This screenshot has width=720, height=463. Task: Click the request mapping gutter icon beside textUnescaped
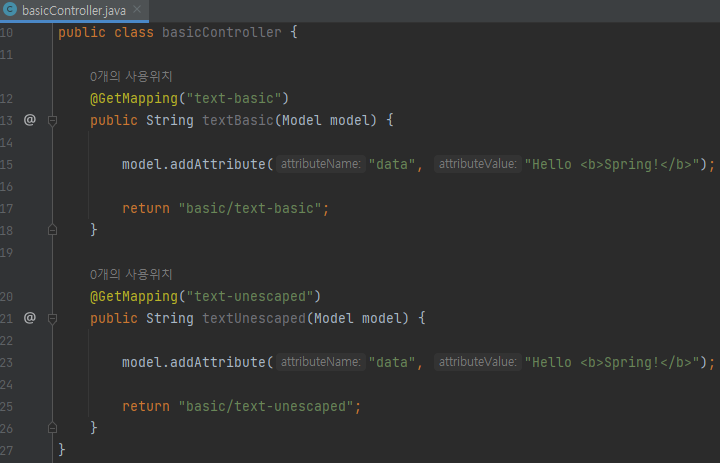click(x=30, y=318)
